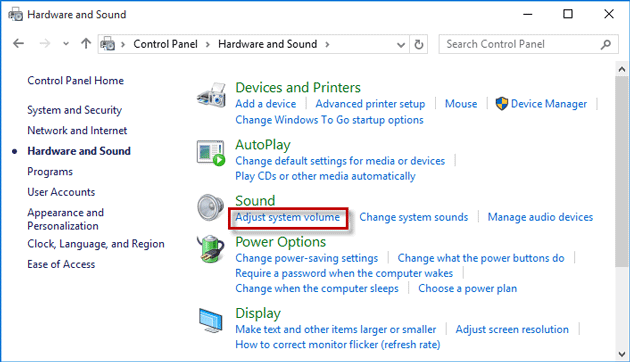The height and width of the screenshot is (362, 630).
Task: Click Add a device
Action: 266,104
